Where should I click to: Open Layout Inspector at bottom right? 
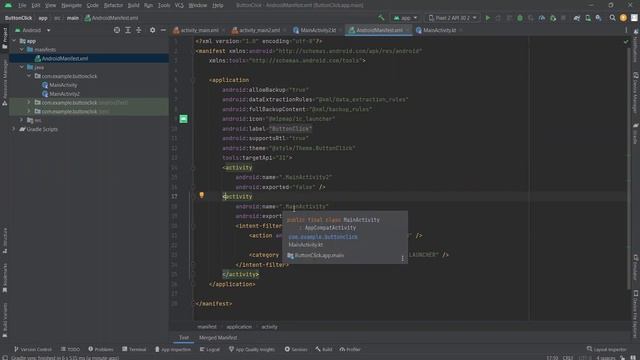[x=607, y=349]
